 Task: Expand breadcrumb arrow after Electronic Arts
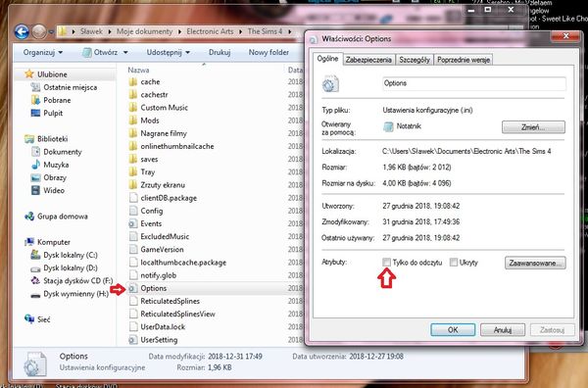tap(240, 32)
